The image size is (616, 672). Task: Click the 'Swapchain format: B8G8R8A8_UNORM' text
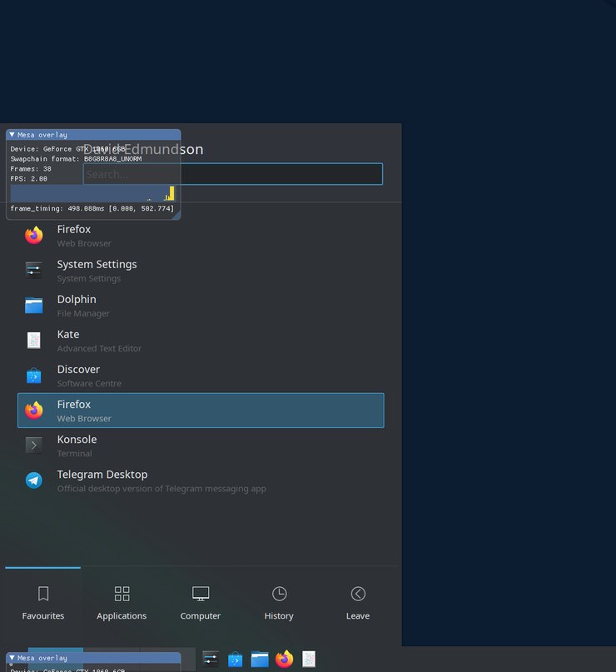click(x=76, y=159)
